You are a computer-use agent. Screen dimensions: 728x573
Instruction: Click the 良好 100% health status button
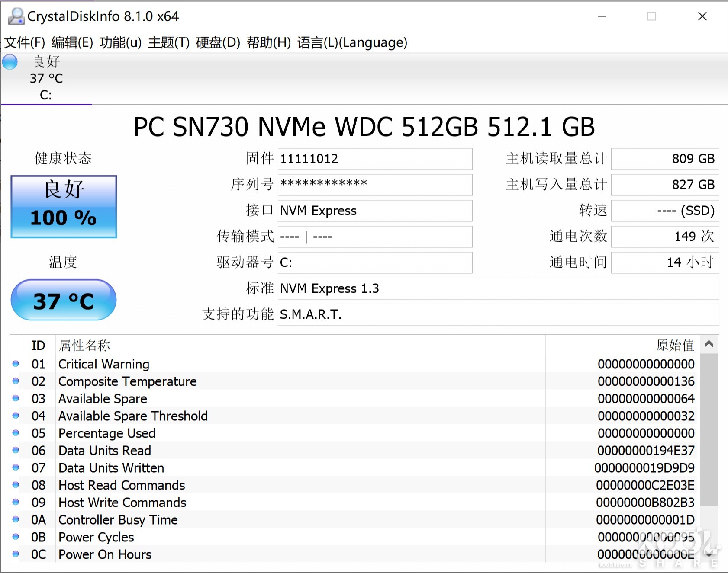63,206
